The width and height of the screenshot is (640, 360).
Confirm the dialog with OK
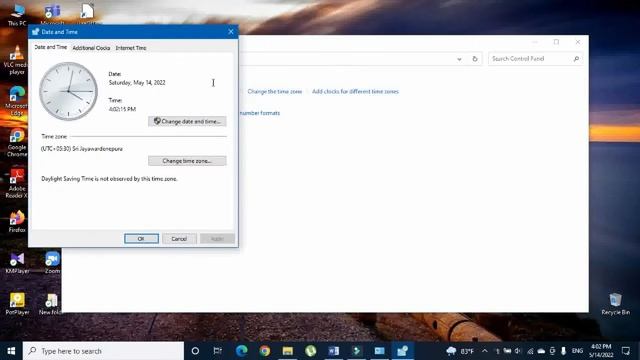point(141,239)
